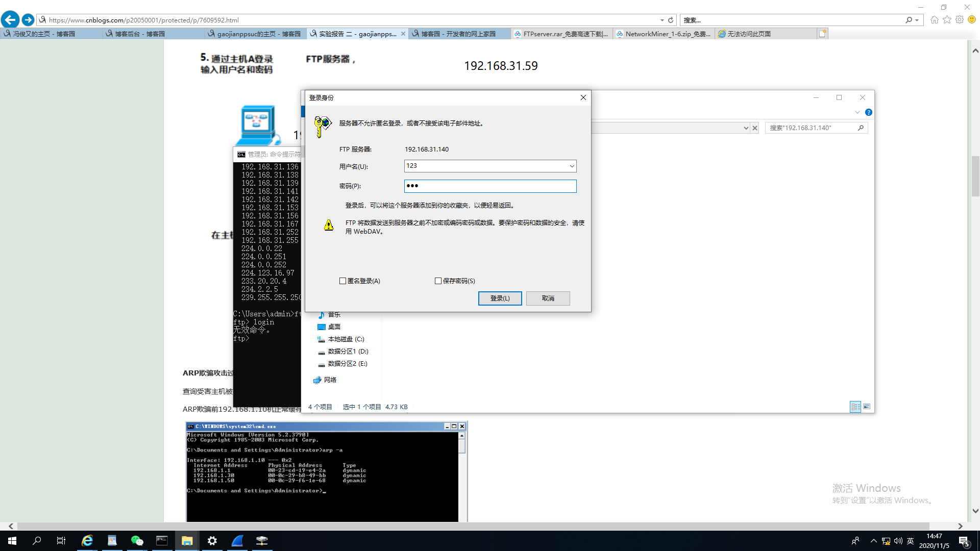Check the save password checkbox
Image resolution: width=980 pixels, height=551 pixels.
pyautogui.click(x=438, y=281)
